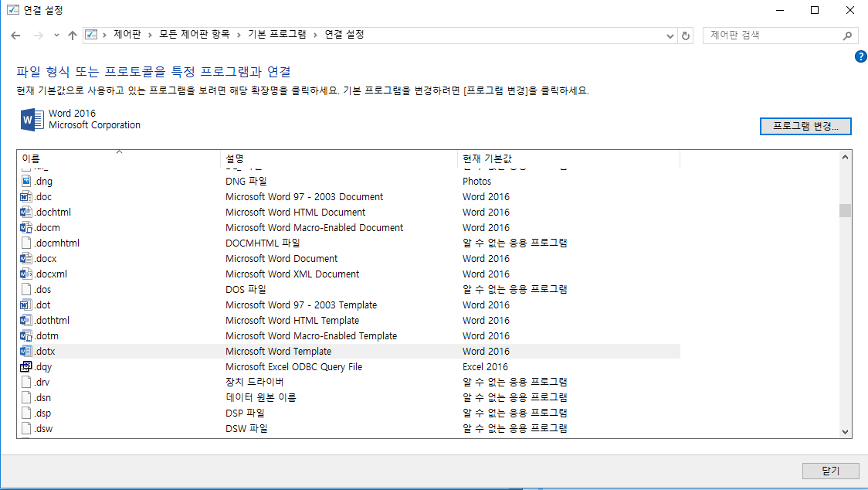Navigate to 제어판 breadcrumb
The image size is (868, 490).
coord(127,34)
